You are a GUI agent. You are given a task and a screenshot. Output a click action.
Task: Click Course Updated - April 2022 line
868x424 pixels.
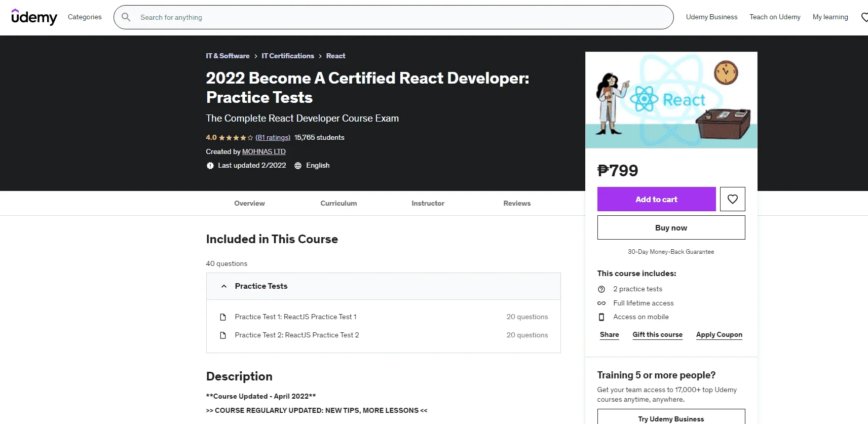261,397
